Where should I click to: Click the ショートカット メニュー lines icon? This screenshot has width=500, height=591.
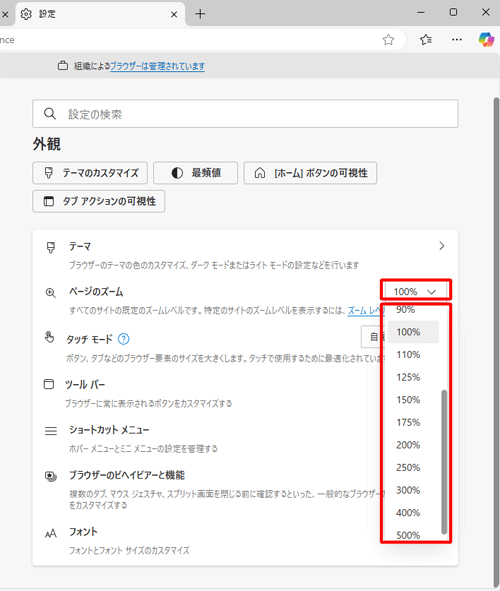(x=50, y=430)
